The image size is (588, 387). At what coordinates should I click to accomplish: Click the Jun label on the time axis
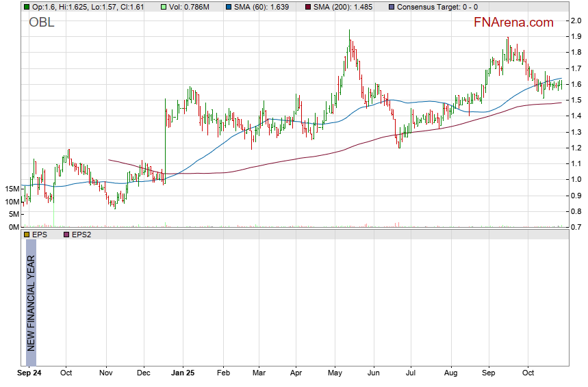tap(374, 374)
